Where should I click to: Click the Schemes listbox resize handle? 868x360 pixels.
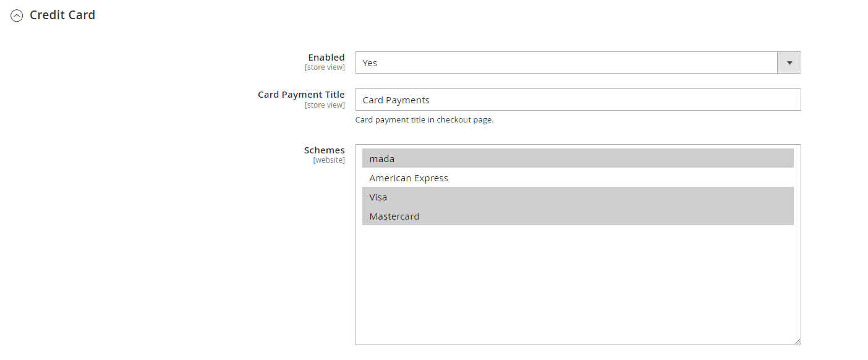tap(797, 341)
